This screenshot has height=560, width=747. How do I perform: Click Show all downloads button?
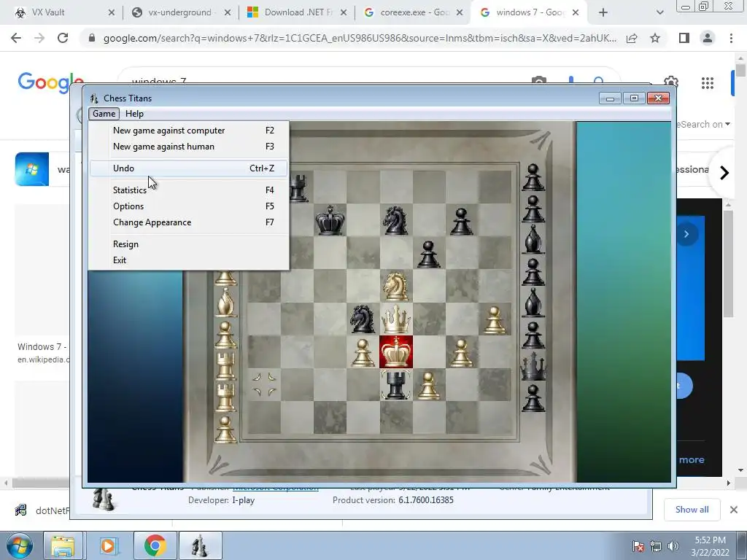click(x=692, y=510)
